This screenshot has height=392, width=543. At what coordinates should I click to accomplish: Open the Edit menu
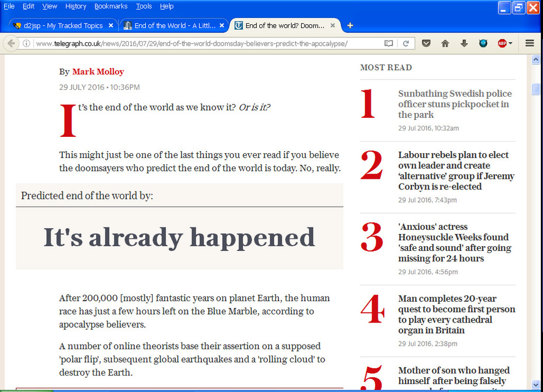(x=29, y=6)
